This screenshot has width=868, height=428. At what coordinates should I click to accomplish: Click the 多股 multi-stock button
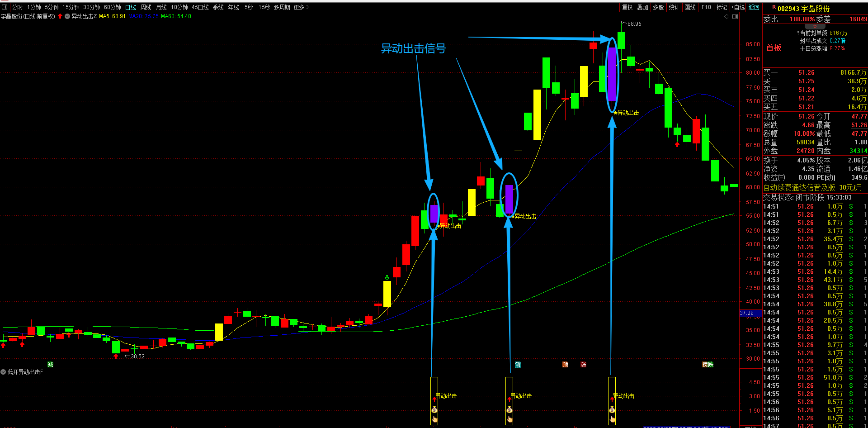click(x=658, y=7)
